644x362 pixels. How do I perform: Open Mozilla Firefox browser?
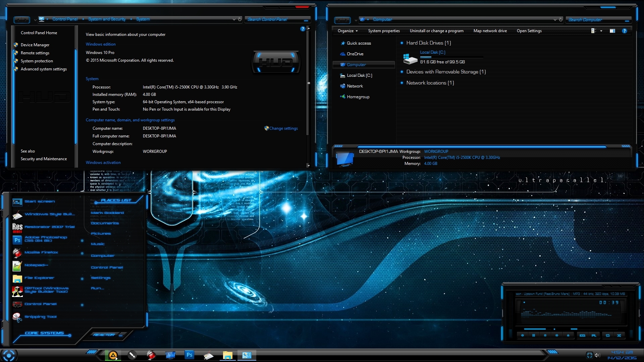[x=41, y=252]
